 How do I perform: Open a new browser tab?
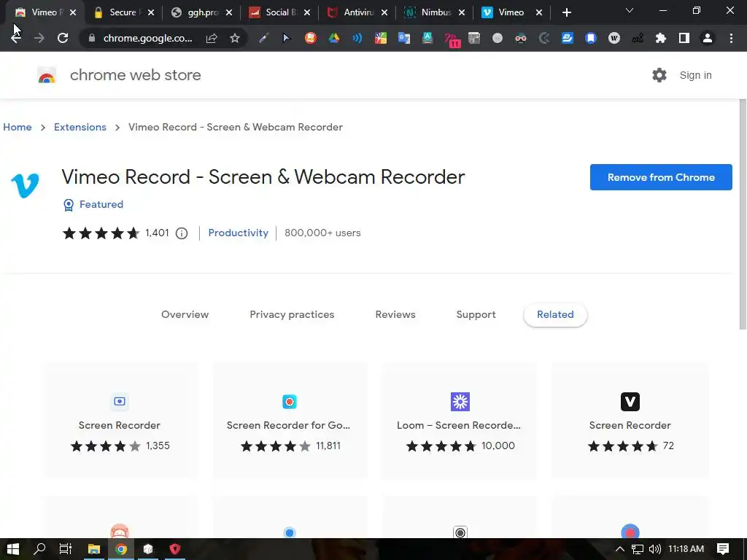(x=566, y=12)
